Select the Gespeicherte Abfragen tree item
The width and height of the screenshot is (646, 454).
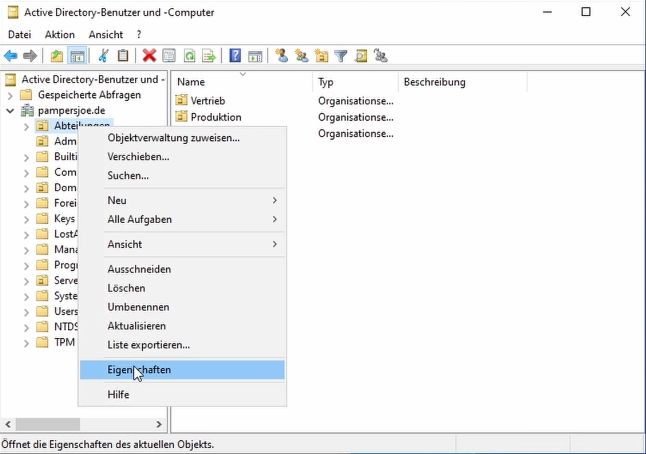point(89,95)
